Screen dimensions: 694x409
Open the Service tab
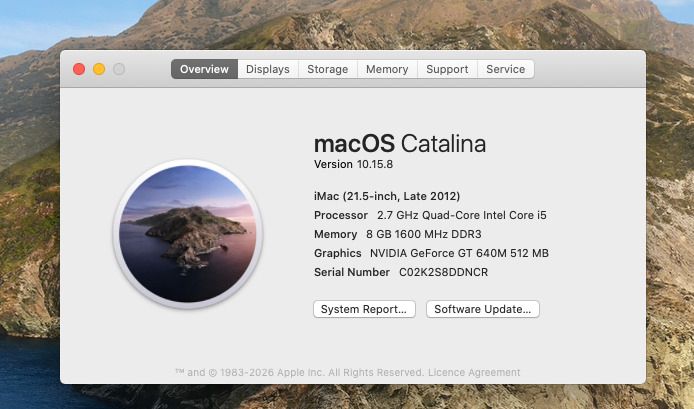coord(505,69)
